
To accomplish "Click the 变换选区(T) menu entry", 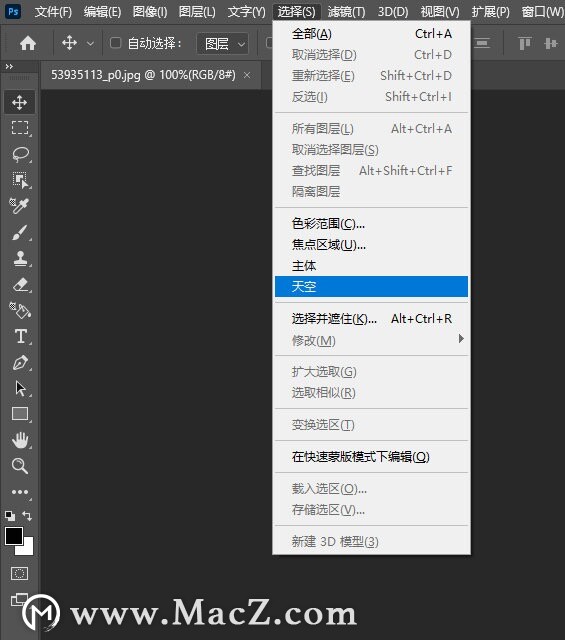I will pos(371,425).
